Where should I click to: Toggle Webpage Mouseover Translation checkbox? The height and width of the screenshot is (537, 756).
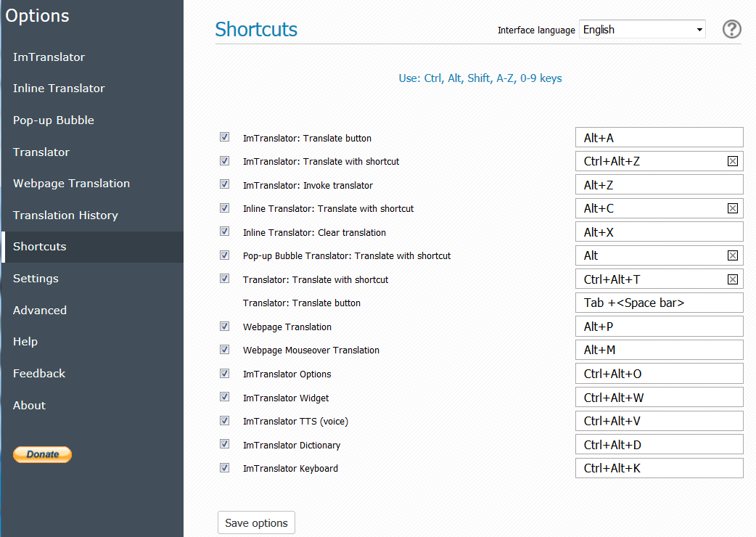point(225,350)
